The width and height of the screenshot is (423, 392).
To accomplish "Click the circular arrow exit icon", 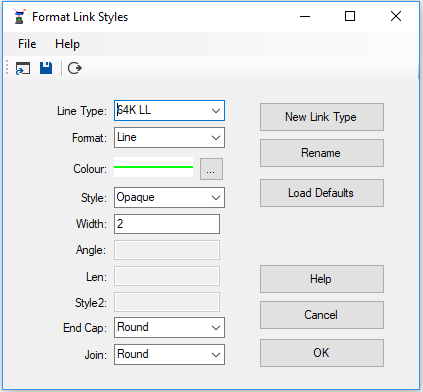I will [75, 68].
